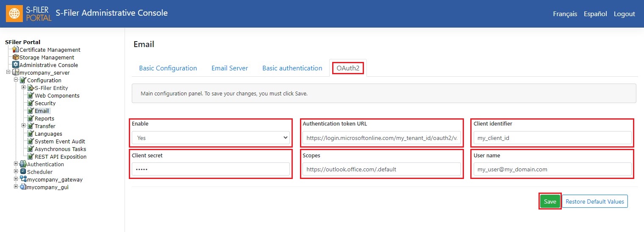This screenshot has height=232, width=644.
Task: Click the Logout link
Action: click(x=625, y=14)
